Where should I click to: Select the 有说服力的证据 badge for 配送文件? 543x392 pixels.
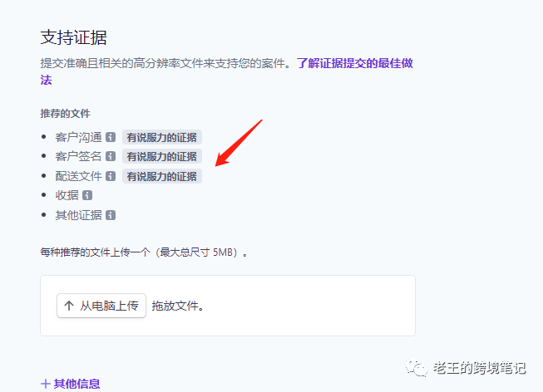(x=162, y=176)
